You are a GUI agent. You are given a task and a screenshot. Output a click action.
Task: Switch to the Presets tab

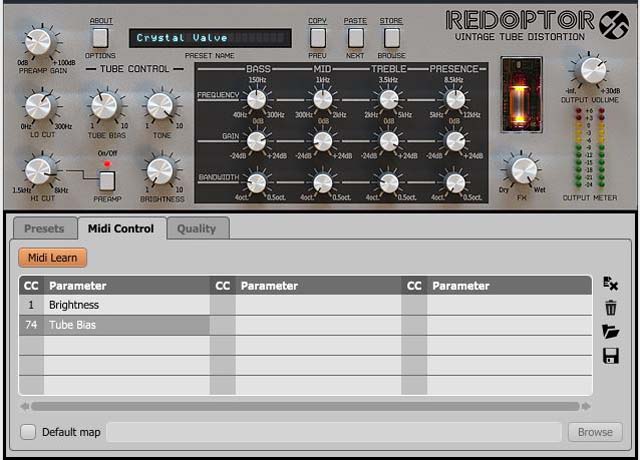(x=44, y=229)
